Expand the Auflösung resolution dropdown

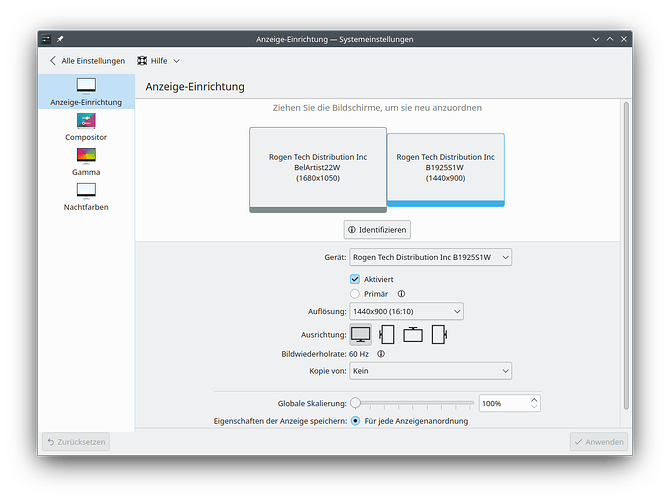pyautogui.click(x=406, y=312)
